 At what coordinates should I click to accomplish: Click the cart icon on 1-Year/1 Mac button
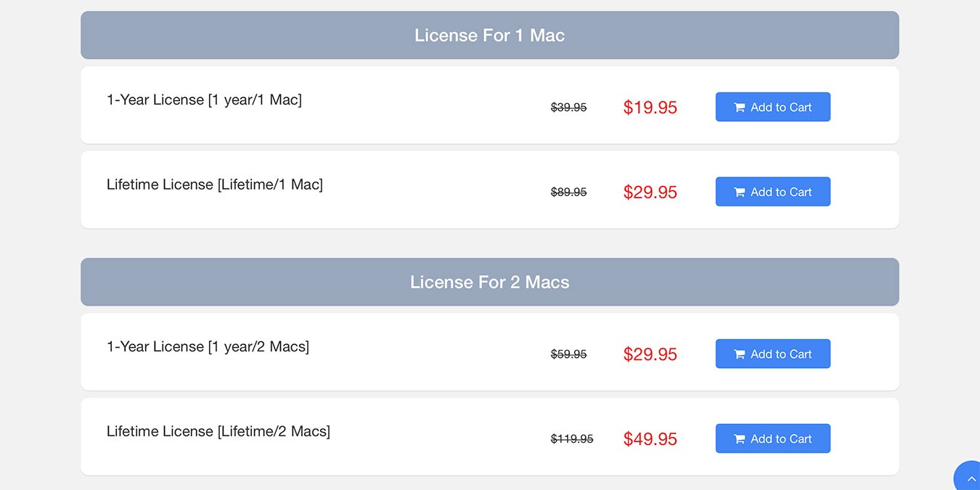739,107
